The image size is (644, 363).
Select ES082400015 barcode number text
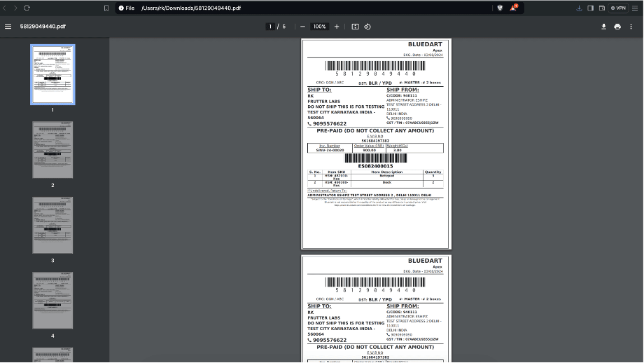(x=375, y=166)
